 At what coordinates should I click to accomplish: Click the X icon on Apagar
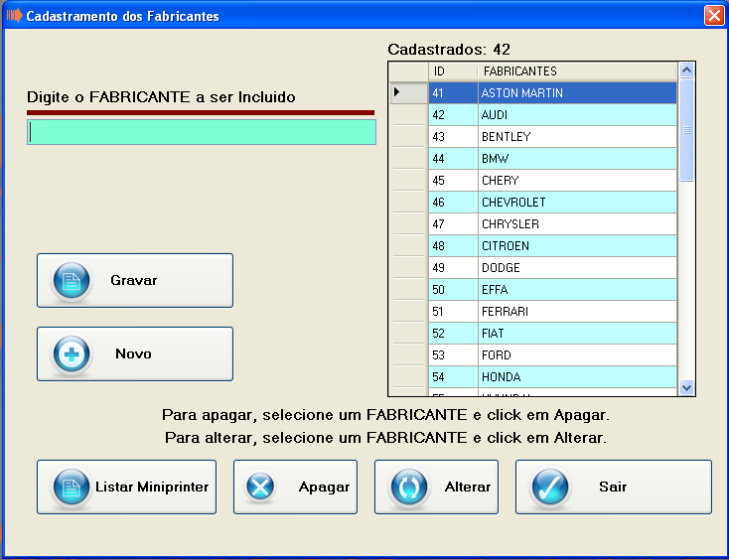260,488
